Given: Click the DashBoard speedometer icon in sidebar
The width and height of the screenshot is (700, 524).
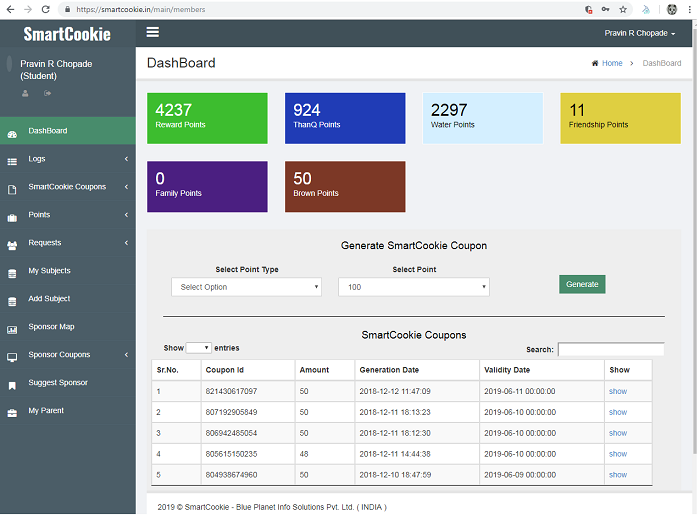Looking at the screenshot, I should tap(12, 131).
